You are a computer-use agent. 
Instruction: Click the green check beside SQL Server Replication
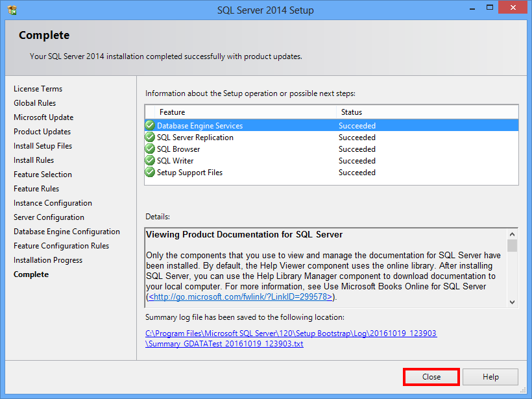150,137
